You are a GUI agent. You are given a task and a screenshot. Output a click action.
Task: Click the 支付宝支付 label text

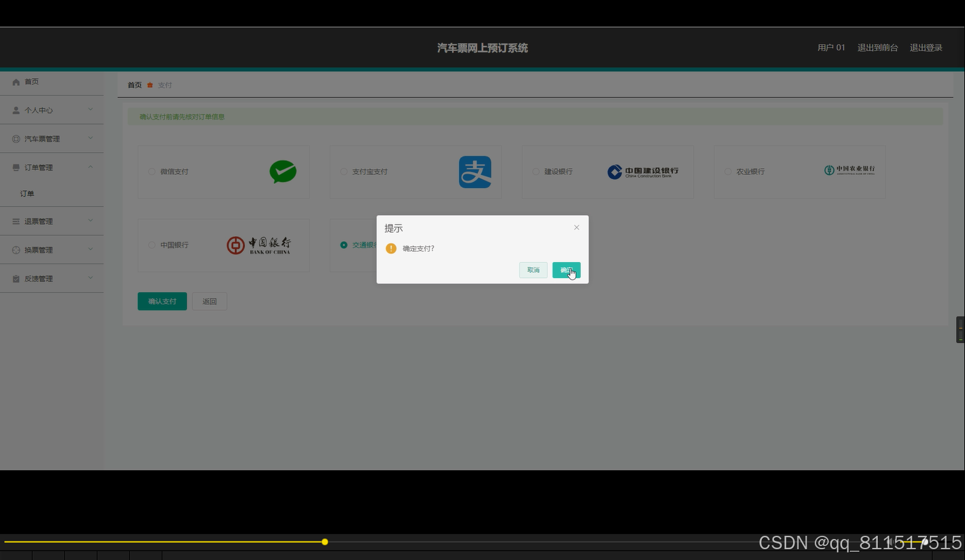(370, 172)
